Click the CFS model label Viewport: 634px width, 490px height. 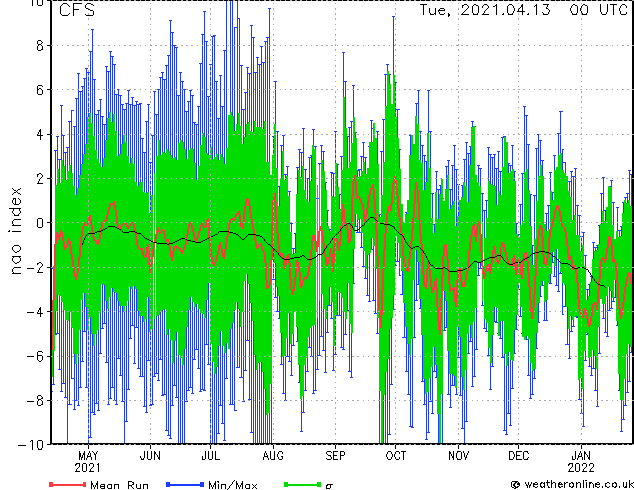[x=77, y=10]
